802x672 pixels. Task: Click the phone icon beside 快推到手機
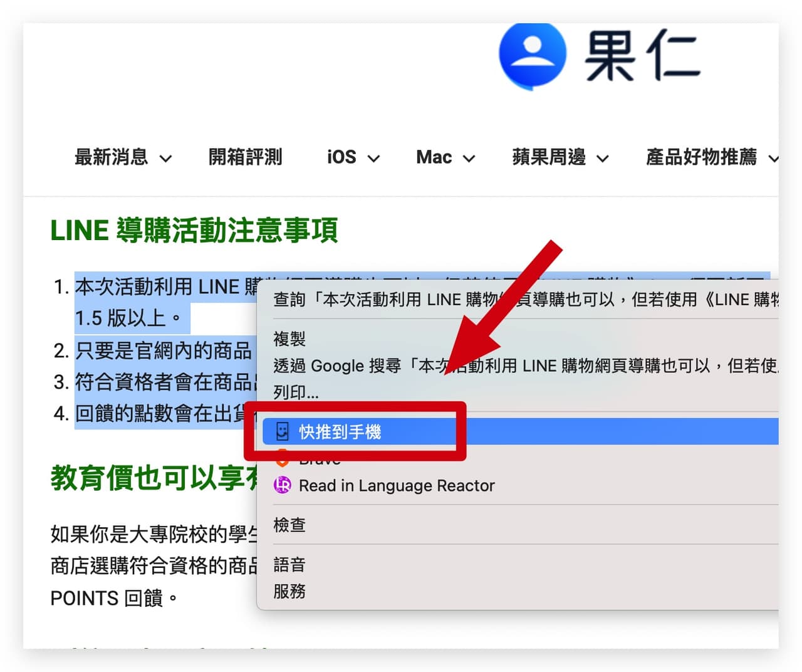283,431
